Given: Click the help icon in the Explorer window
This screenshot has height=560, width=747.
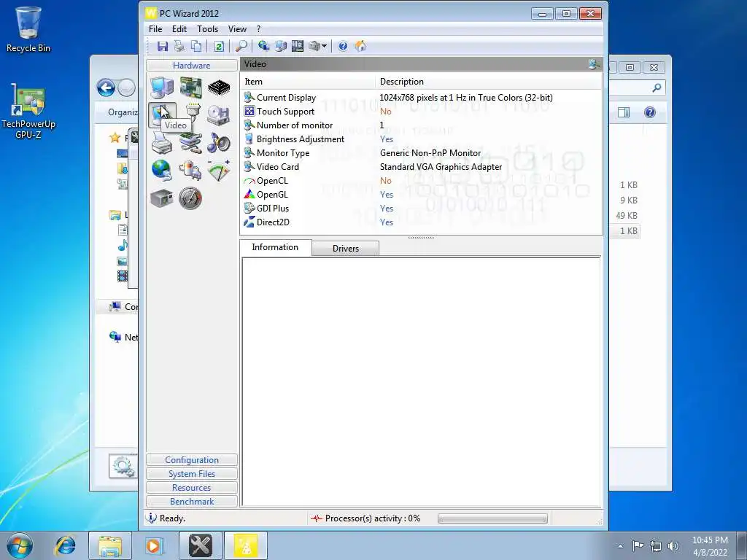Looking at the screenshot, I should coord(650,112).
